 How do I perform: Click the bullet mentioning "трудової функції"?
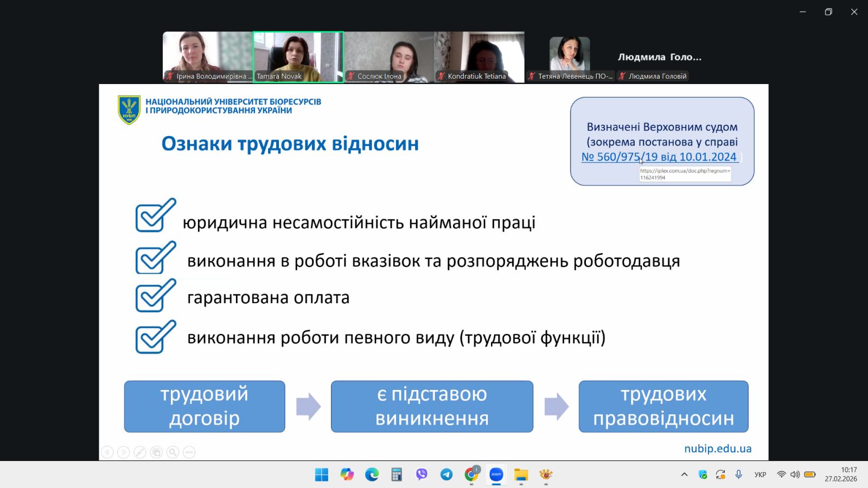point(397,337)
